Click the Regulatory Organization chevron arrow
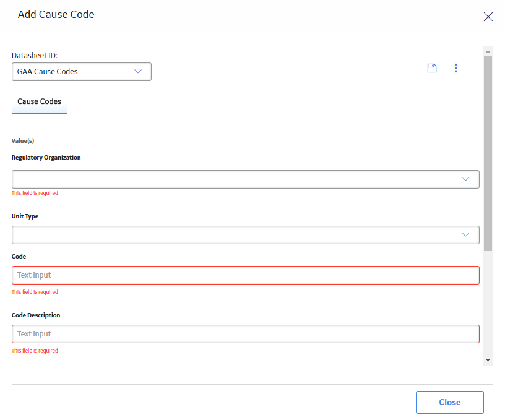Image resolution: width=505 pixels, height=420 pixels. (466, 179)
